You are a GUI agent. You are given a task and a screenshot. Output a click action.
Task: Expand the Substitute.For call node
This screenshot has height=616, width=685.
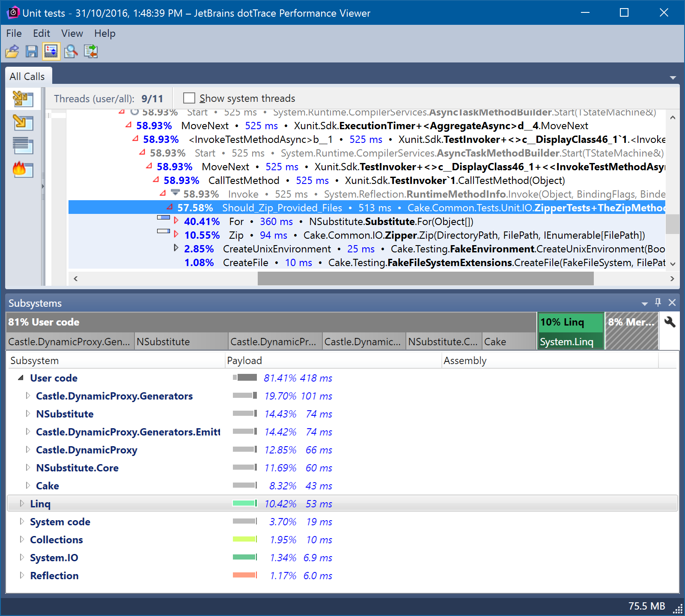click(x=176, y=221)
